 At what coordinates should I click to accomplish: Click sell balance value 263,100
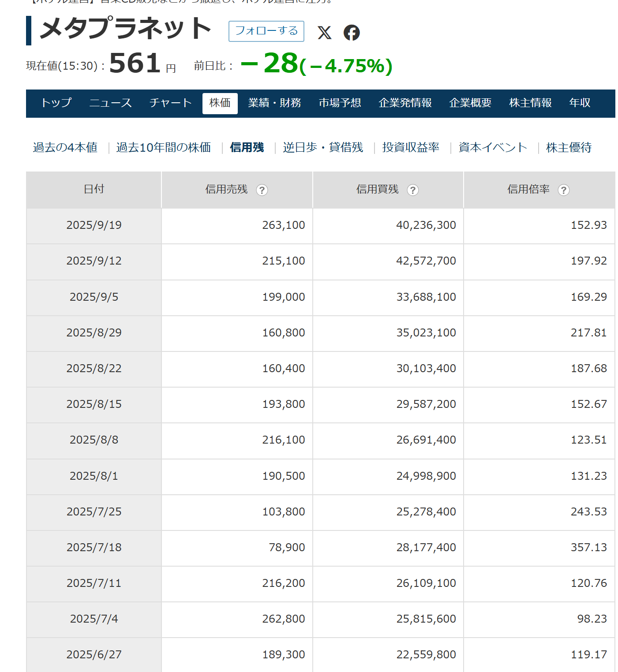(284, 225)
